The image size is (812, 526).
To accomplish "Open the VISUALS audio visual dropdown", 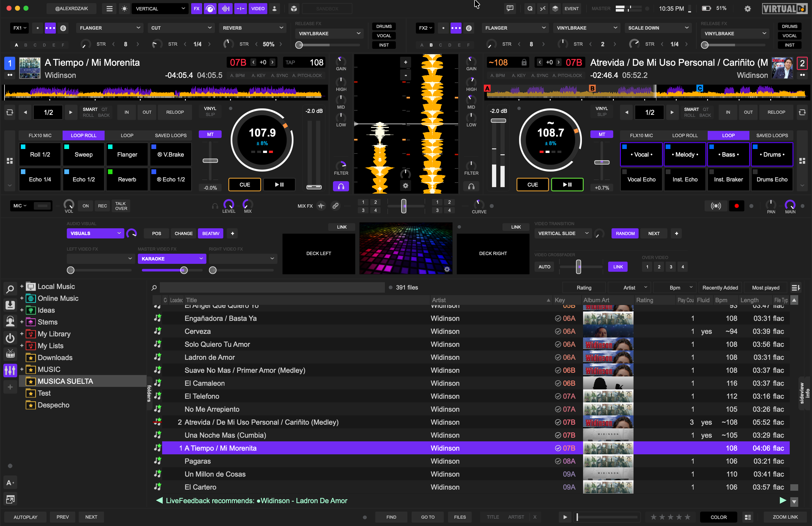I will (96, 234).
